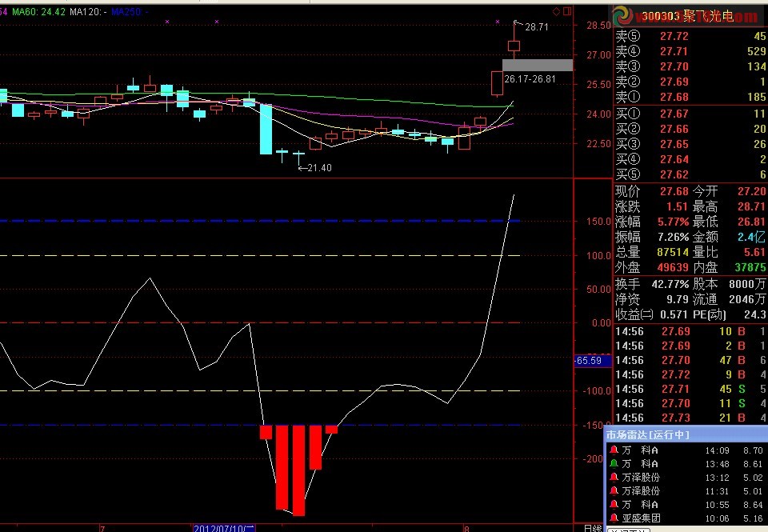Select the 买⑤ bid row at 27.62
Image resolution: width=768 pixels, height=532 pixels.
click(x=690, y=174)
